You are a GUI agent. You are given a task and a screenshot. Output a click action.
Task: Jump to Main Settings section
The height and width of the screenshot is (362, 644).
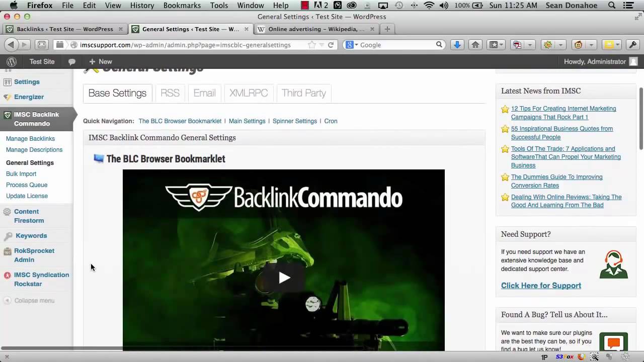point(247,121)
